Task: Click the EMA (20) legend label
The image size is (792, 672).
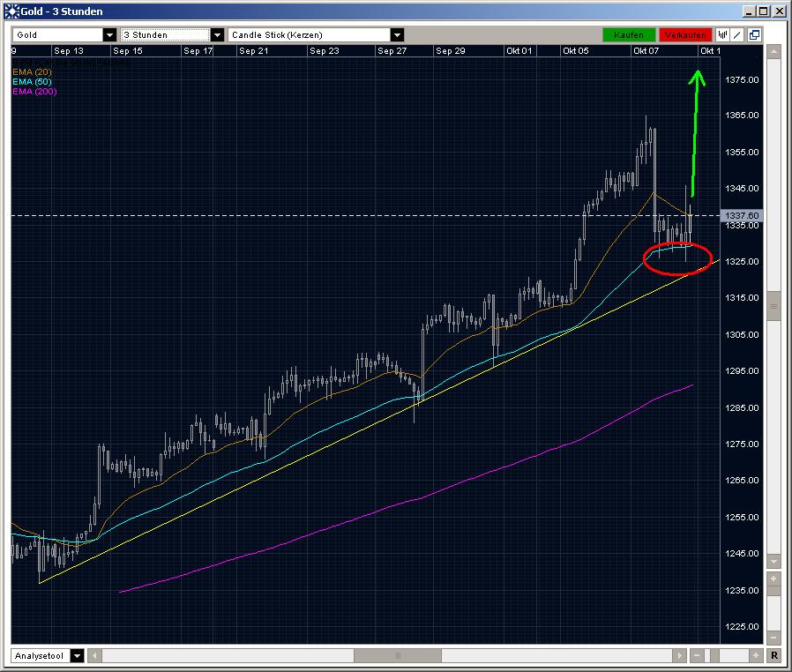Action: pos(32,72)
